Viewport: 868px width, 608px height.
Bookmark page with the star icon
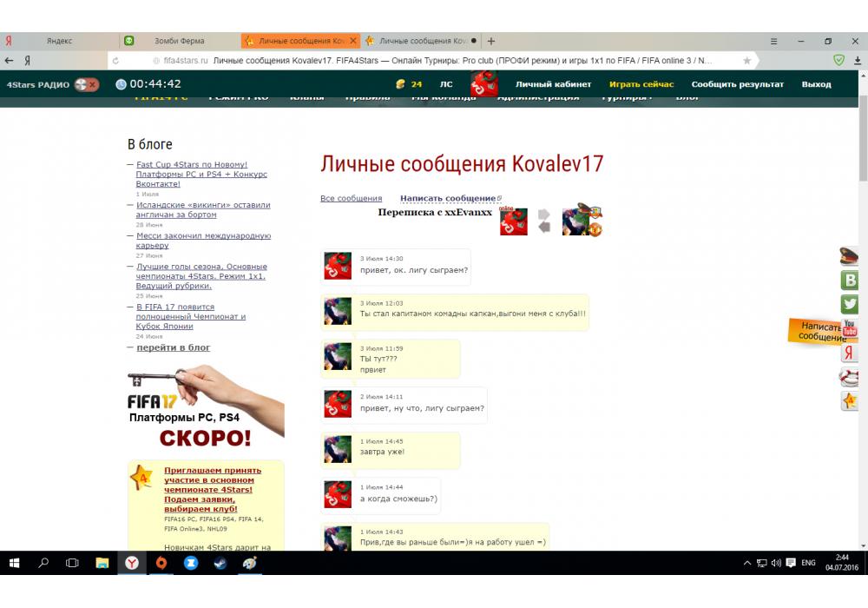click(746, 61)
